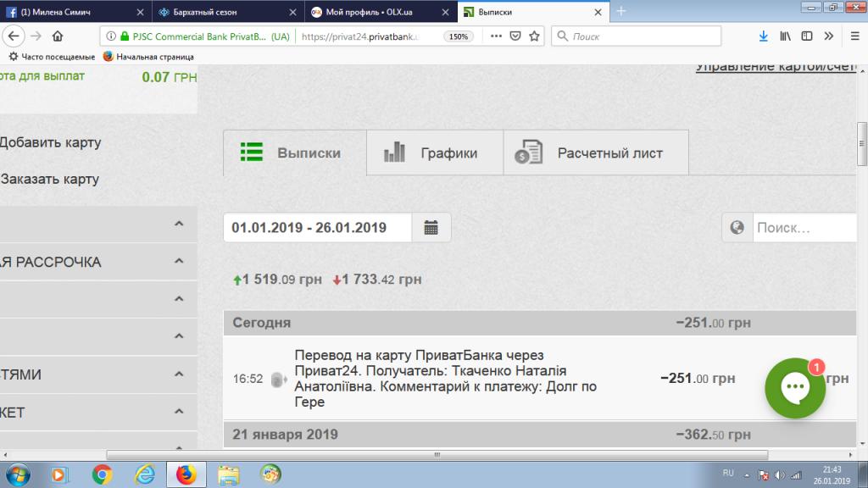Open the green chat bubble widget
The width and height of the screenshot is (868, 488).
tap(794, 388)
